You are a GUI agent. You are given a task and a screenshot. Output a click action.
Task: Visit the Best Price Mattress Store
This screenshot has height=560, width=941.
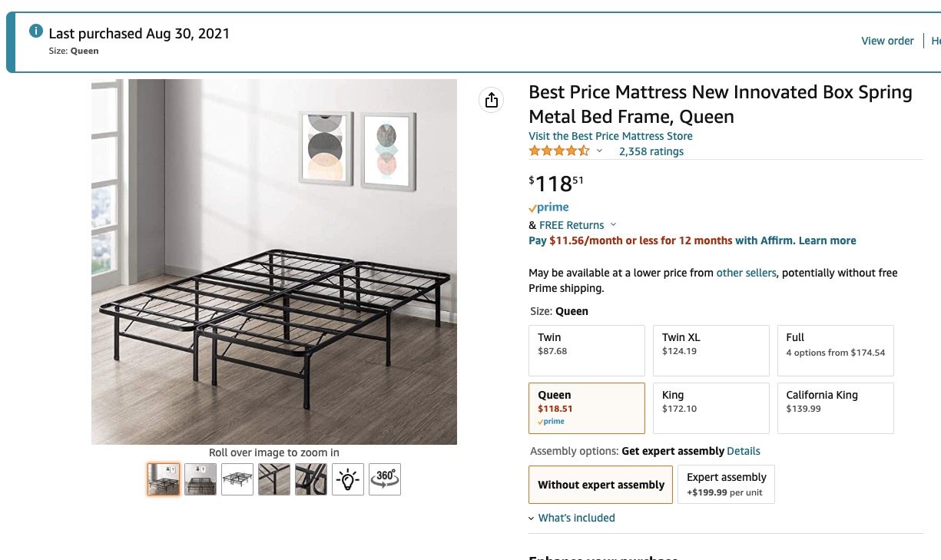[611, 136]
